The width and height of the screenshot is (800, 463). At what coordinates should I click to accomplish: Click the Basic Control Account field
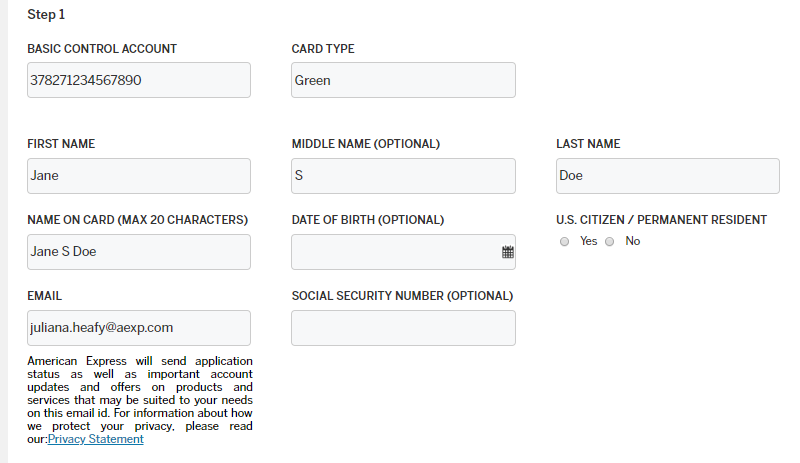click(x=139, y=80)
